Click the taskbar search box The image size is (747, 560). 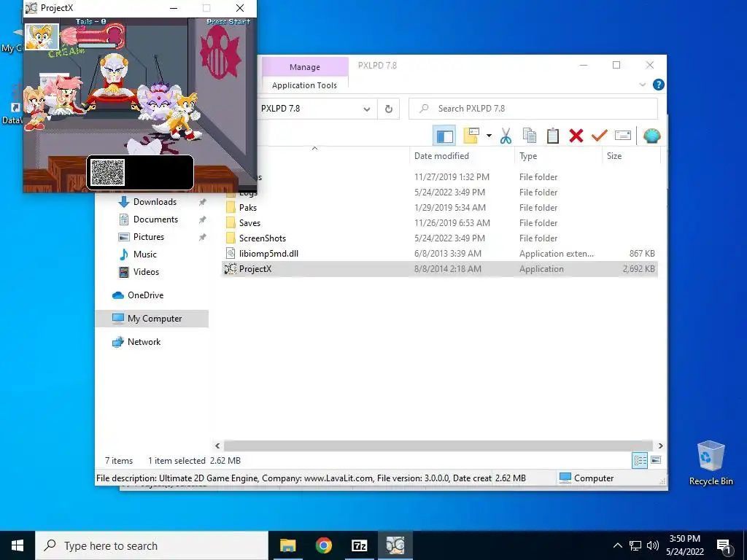point(152,545)
